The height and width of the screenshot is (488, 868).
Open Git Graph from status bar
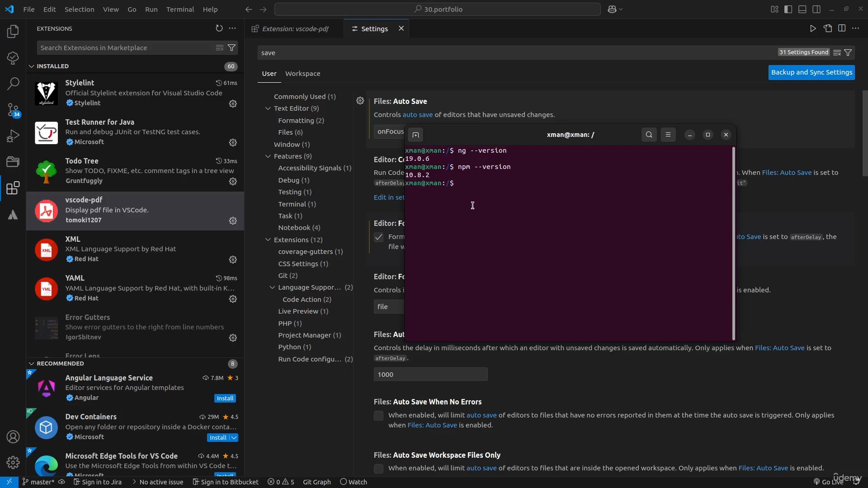click(317, 482)
